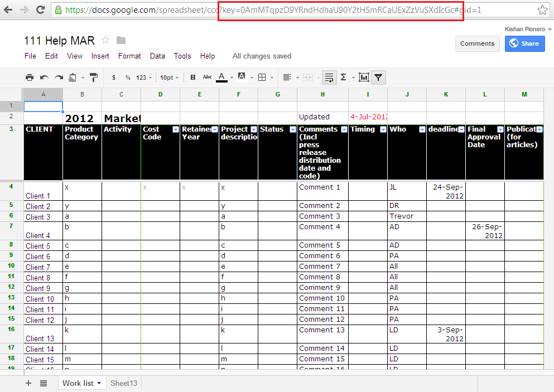Undo the last change
The height and width of the screenshot is (392, 554).
coord(44,78)
